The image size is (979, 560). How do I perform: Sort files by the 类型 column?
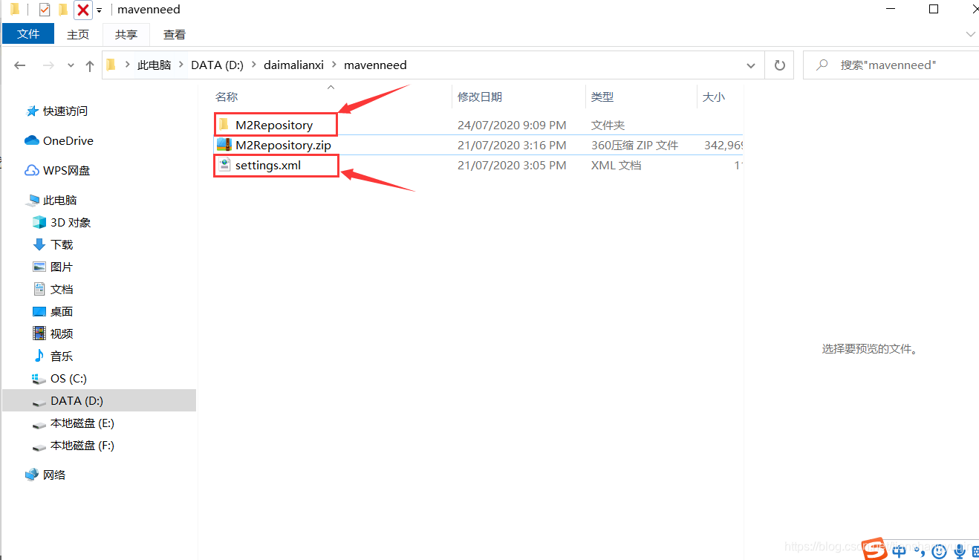click(602, 97)
